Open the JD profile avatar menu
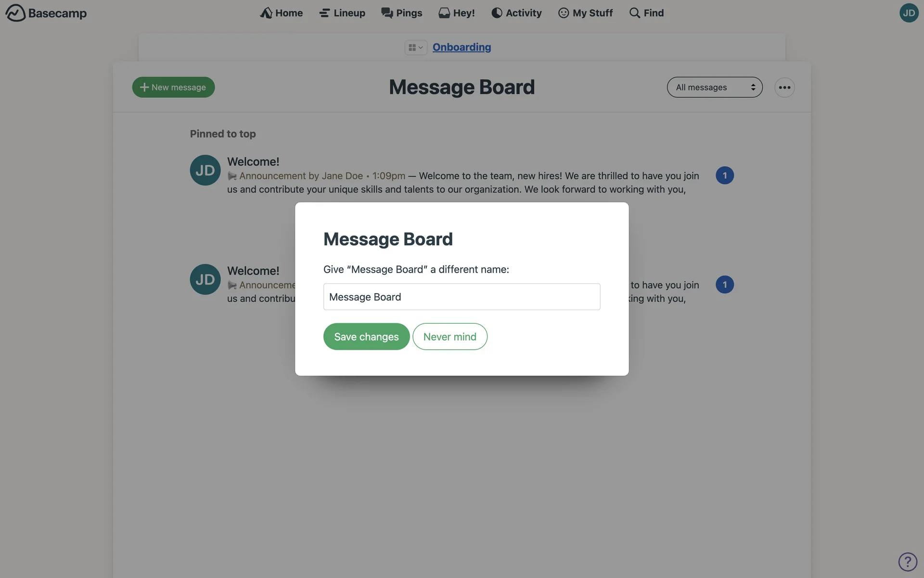 [x=909, y=13]
